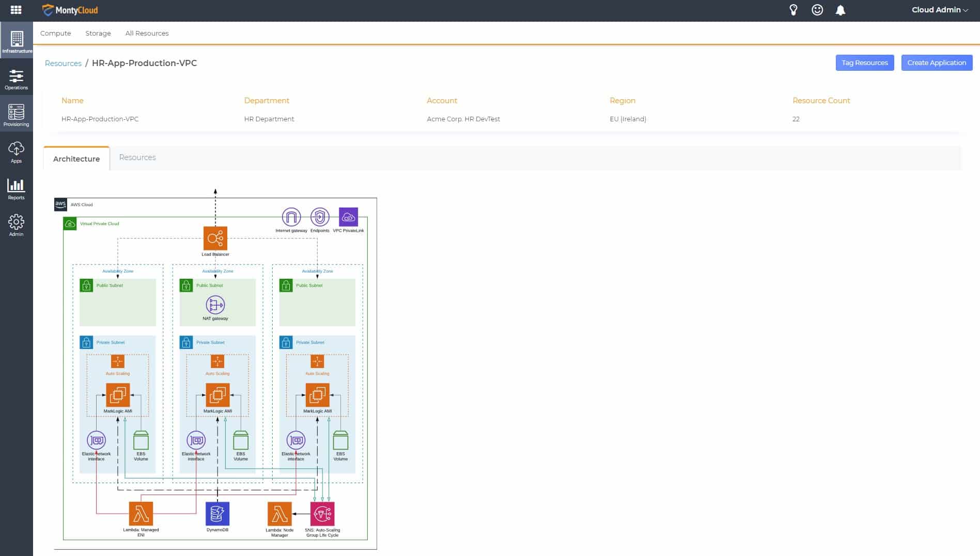Open the smiley feedback icon
980x556 pixels.
pos(817,10)
